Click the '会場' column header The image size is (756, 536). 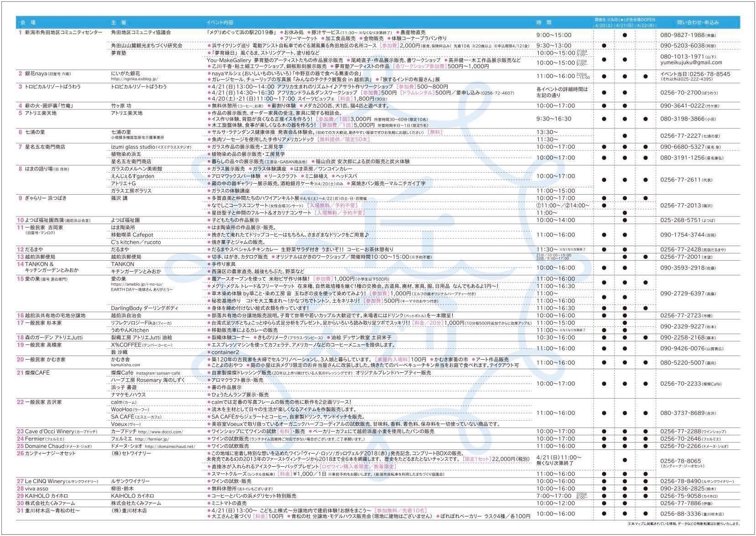[x=28, y=22]
